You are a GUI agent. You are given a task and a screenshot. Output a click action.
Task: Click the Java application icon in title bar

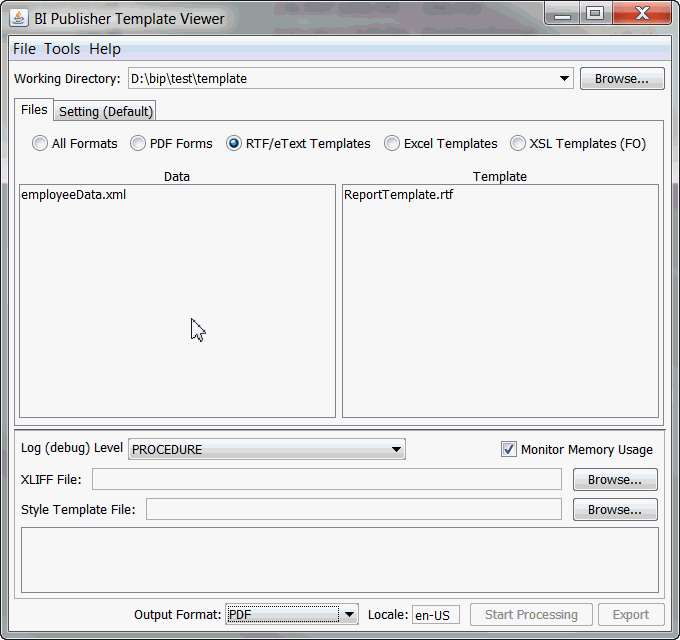coord(19,18)
